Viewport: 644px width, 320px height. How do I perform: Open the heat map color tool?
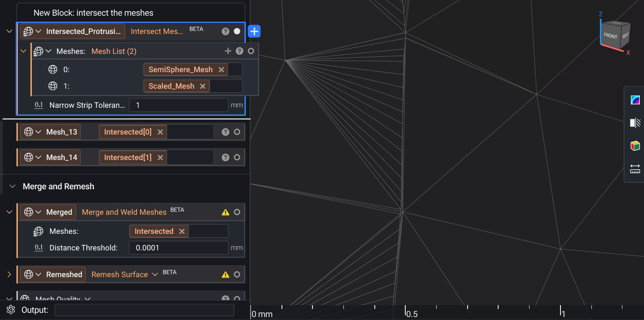635,100
